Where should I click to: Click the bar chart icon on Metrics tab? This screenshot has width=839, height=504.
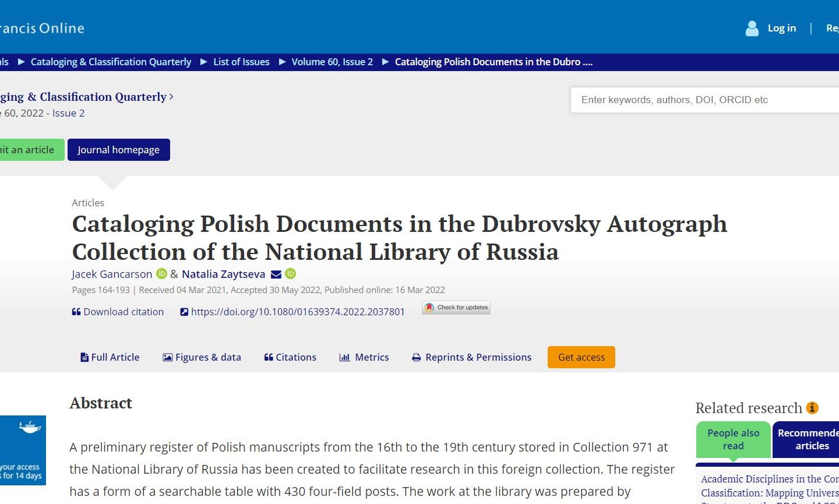click(344, 357)
